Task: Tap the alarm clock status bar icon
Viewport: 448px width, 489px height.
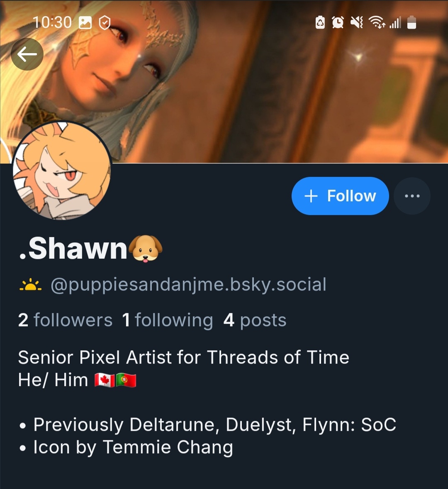Action: [x=338, y=22]
